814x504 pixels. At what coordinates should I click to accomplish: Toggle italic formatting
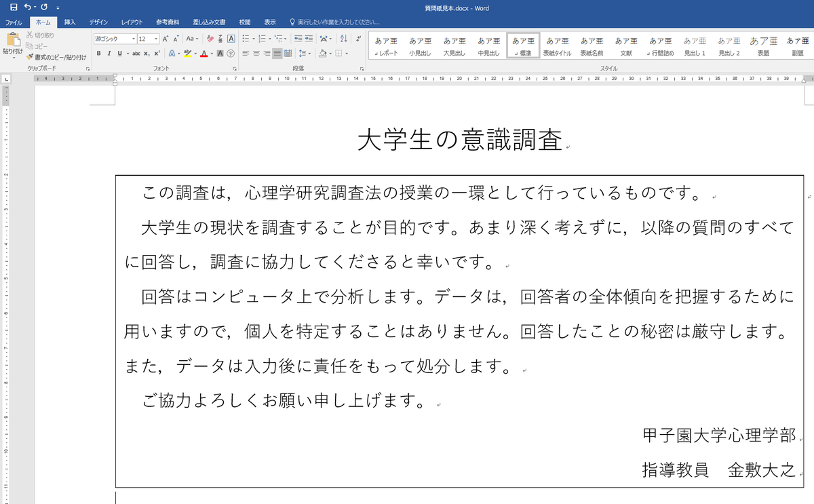point(109,53)
